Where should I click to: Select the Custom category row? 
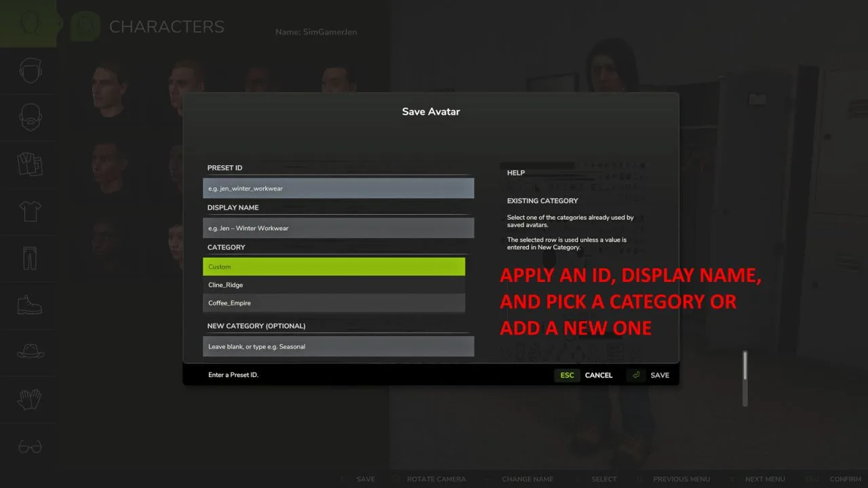tap(334, 266)
